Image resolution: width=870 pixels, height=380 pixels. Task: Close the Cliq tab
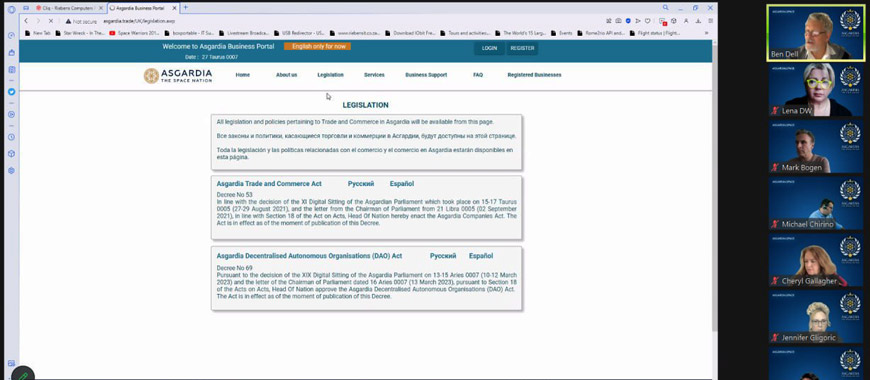[100, 8]
